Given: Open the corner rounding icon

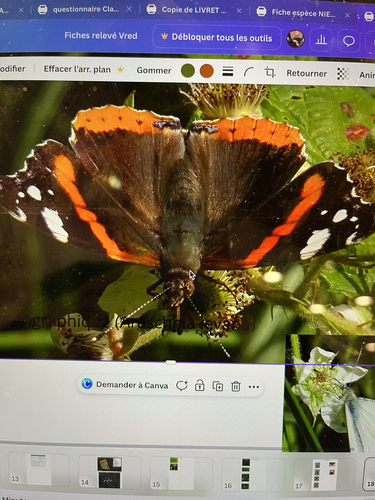Looking at the screenshot, I should pyautogui.click(x=248, y=72).
